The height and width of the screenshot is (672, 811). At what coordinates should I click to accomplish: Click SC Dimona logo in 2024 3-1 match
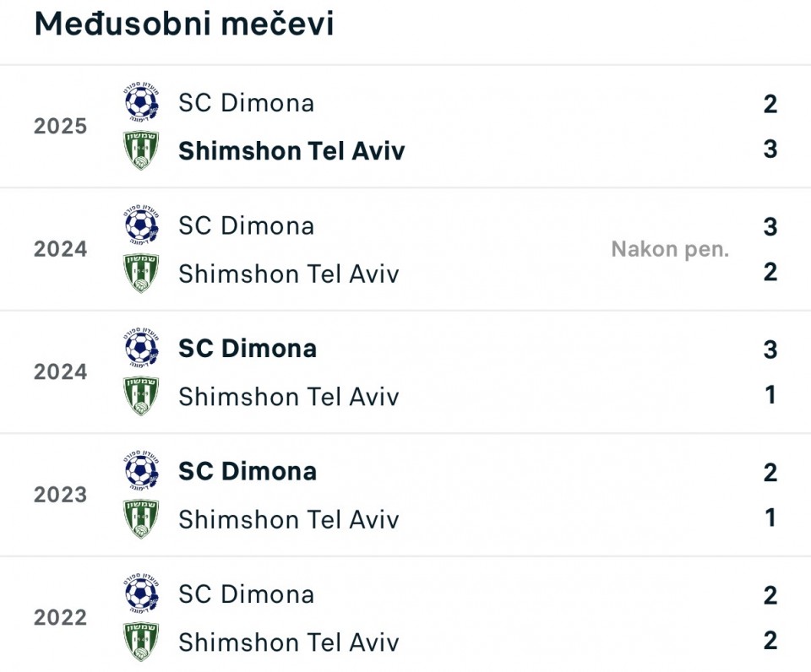(x=141, y=349)
